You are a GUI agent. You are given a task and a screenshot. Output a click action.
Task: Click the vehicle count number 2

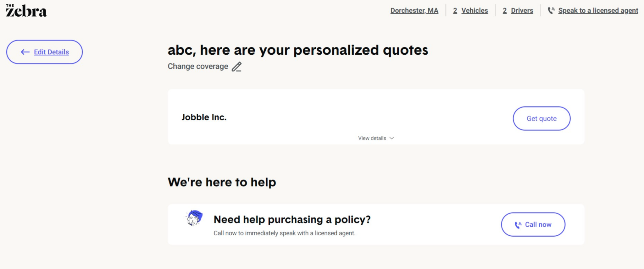[x=455, y=11]
